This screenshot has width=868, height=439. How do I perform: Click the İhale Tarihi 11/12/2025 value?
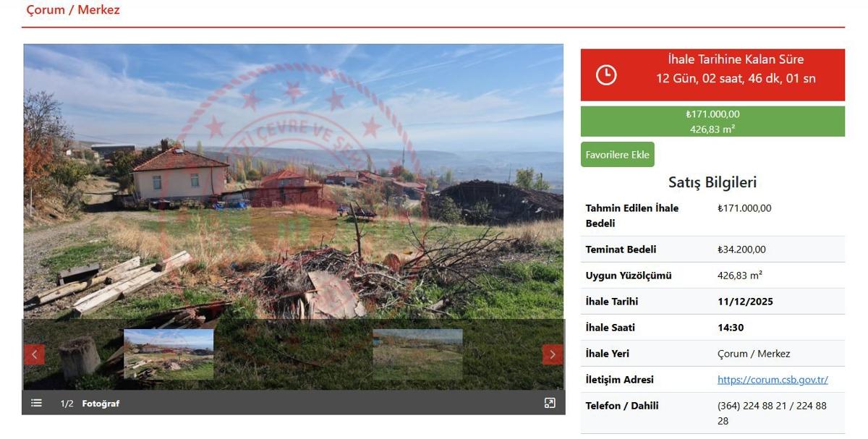(x=745, y=302)
